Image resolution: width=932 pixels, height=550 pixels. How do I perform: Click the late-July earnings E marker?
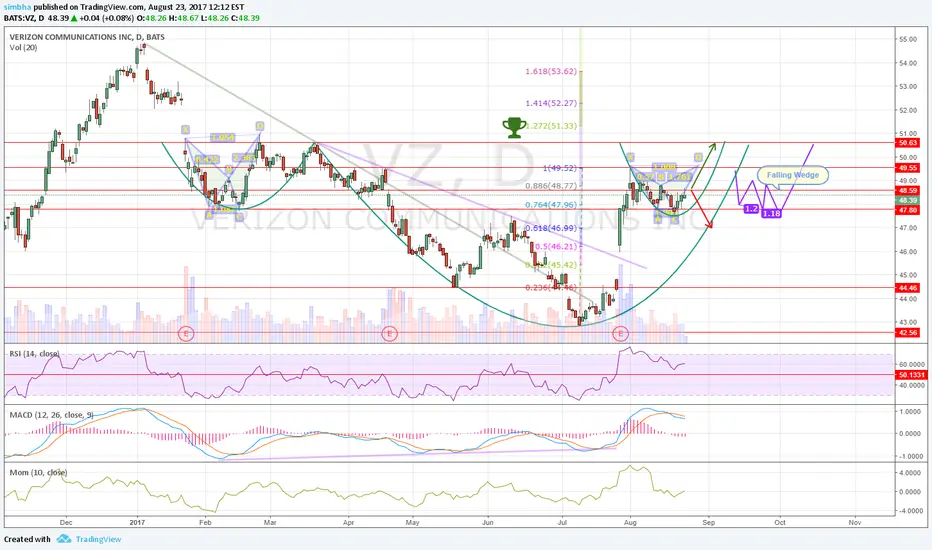pos(621,334)
